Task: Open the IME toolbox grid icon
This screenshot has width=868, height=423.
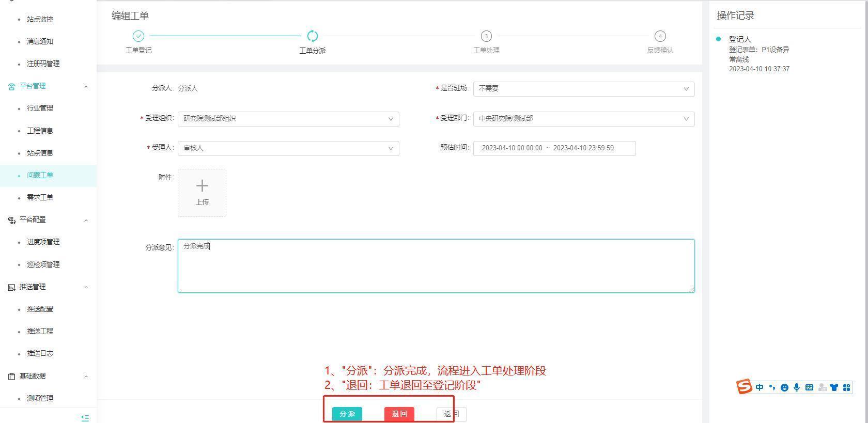Action: pos(846,387)
